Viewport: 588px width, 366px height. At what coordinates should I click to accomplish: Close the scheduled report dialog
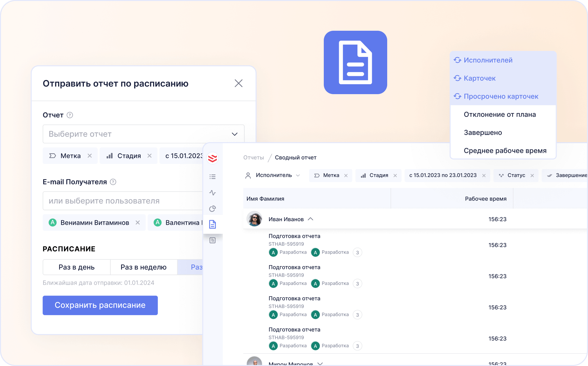(x=239, y=83)
